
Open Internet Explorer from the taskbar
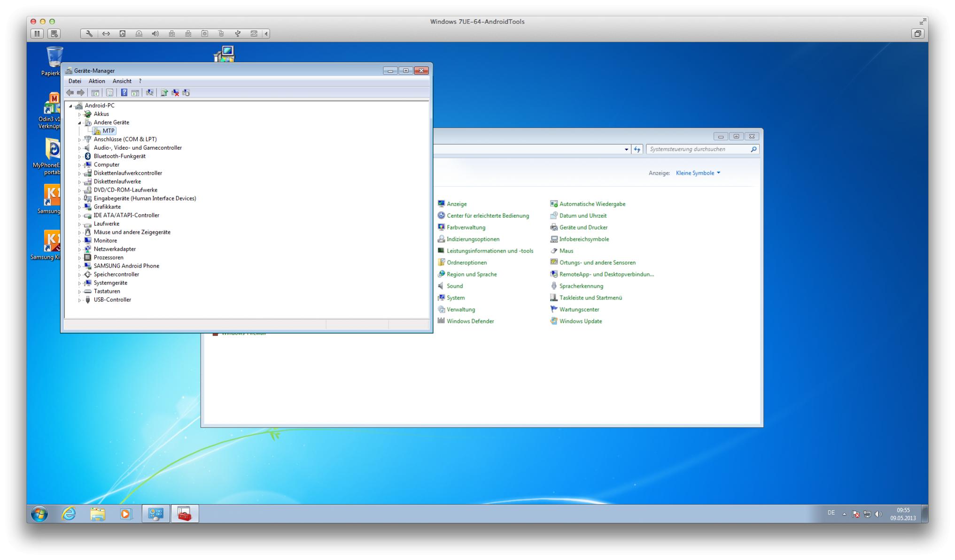pyautogui.click(x=69, y=514)
